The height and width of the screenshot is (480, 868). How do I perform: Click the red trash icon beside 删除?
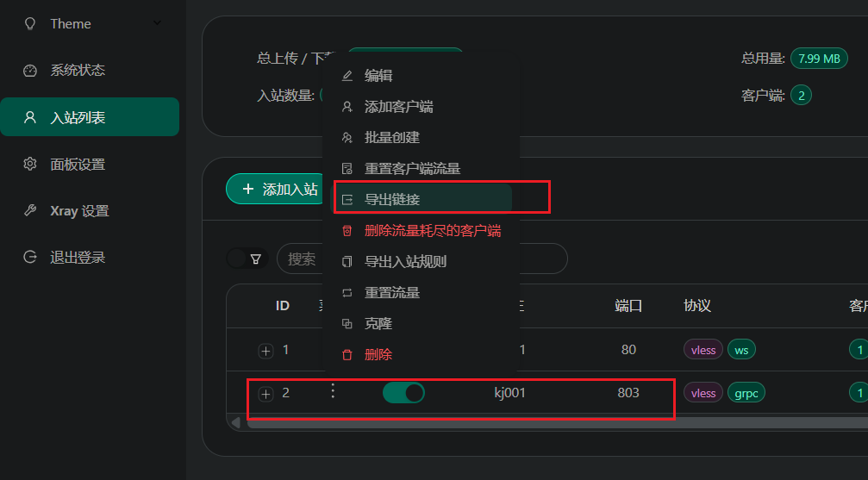(347, 354)
